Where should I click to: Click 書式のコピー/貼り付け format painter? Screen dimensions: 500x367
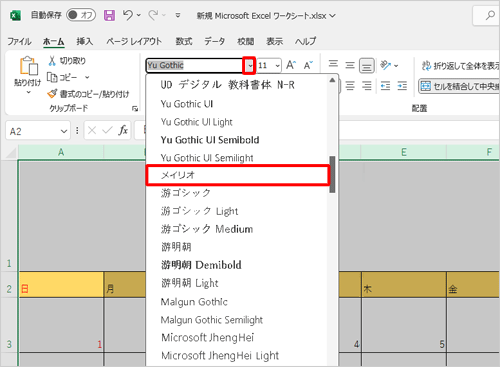pyautogui.click(x=88, y=94)
